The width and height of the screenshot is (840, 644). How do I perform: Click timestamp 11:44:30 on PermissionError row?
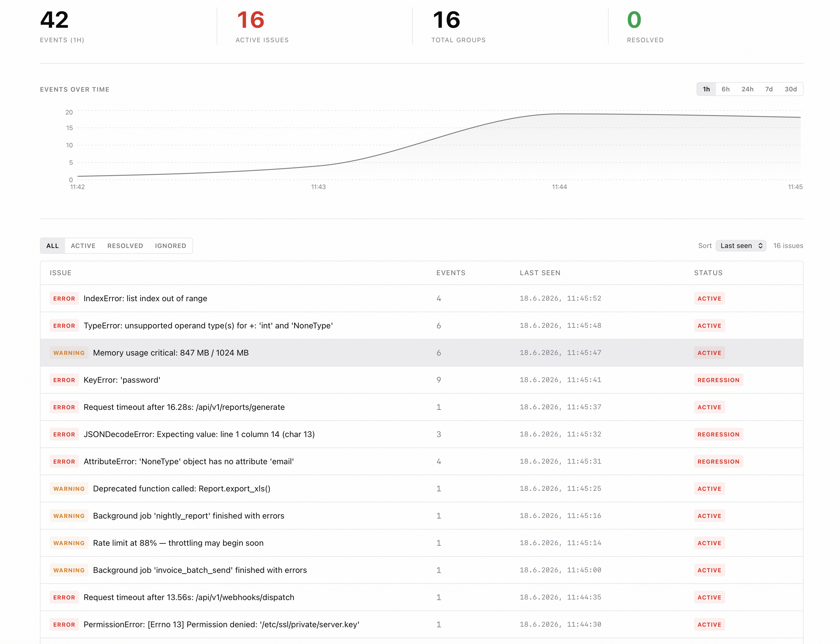point(560,624)
